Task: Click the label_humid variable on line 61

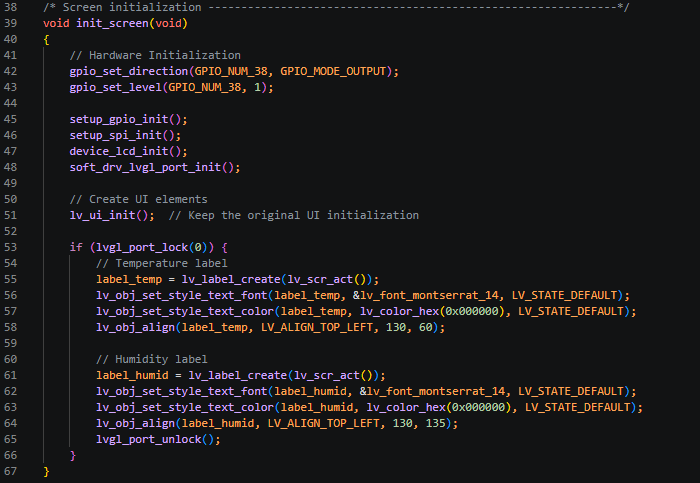Action: coord(132,375)
